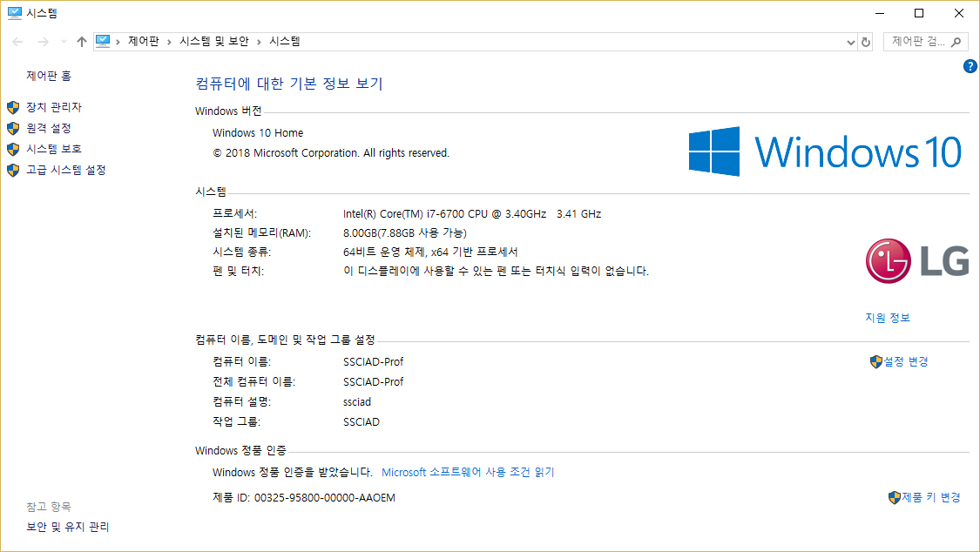Select 제어판 in the breadcrumb path
The image size is (980, 552).
pos(144,42)
